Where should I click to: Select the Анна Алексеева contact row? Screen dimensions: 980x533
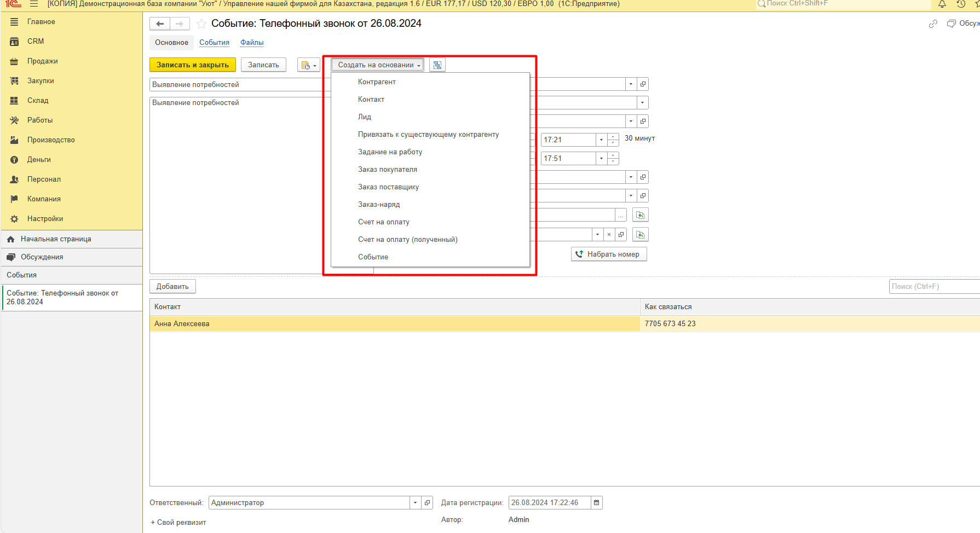[394, 324]
